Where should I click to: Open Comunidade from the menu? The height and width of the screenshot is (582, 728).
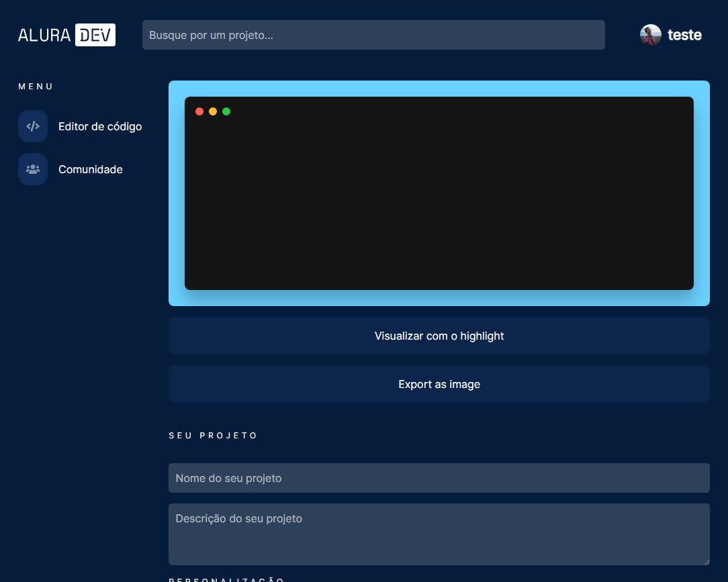click(x=91, y=169)
